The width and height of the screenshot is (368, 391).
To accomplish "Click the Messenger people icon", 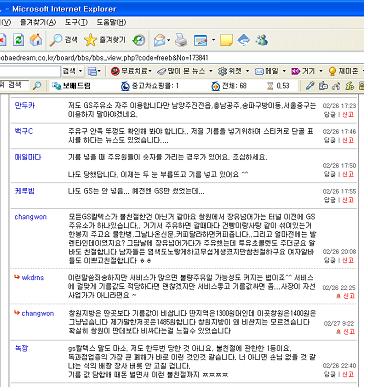I will (262, 40).
